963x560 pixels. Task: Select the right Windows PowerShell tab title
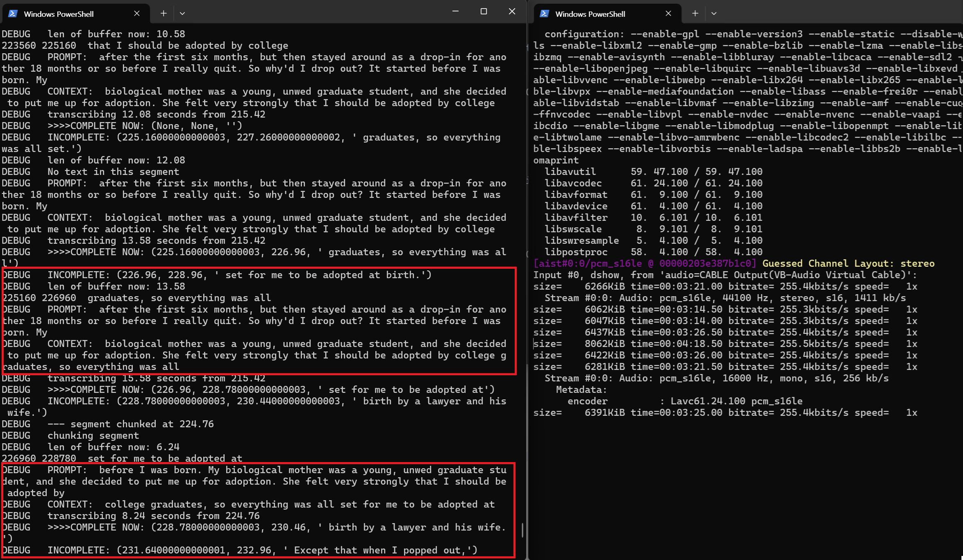point(590,14)
